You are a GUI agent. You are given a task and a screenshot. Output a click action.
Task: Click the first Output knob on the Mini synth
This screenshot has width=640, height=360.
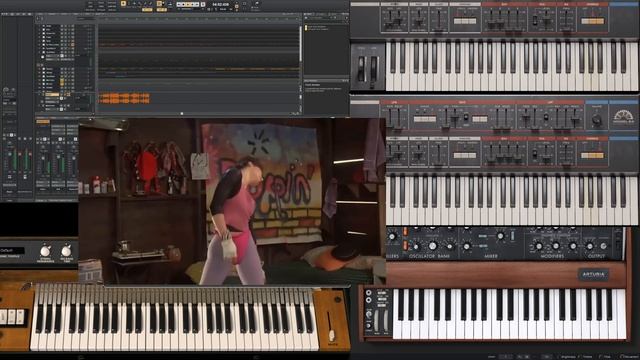pyautogui.click(x=590, y=246)
